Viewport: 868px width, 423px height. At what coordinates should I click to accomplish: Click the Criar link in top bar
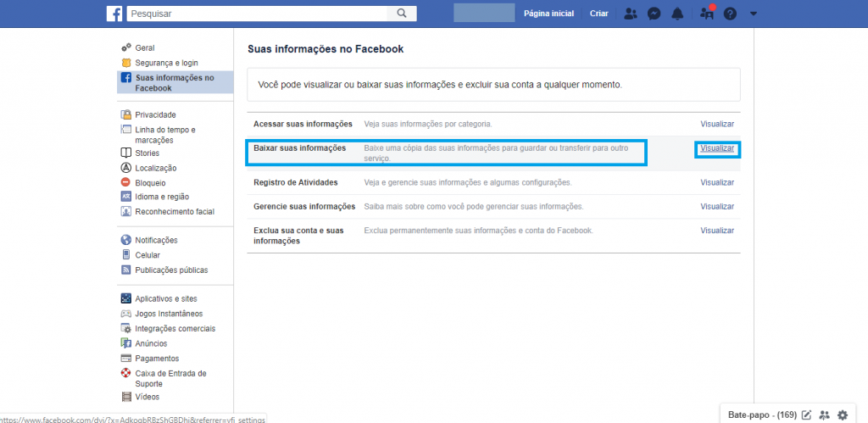click(x=599, y=14)
